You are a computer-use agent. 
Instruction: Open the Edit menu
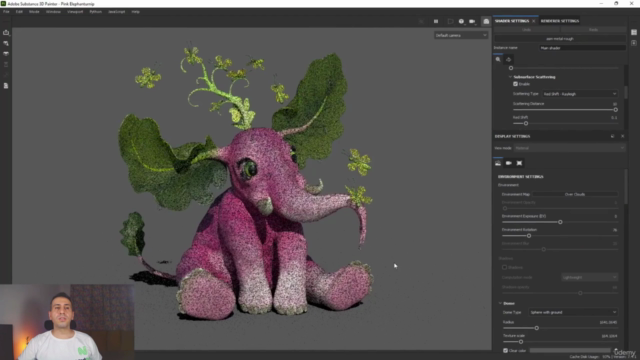pos(19,12)
